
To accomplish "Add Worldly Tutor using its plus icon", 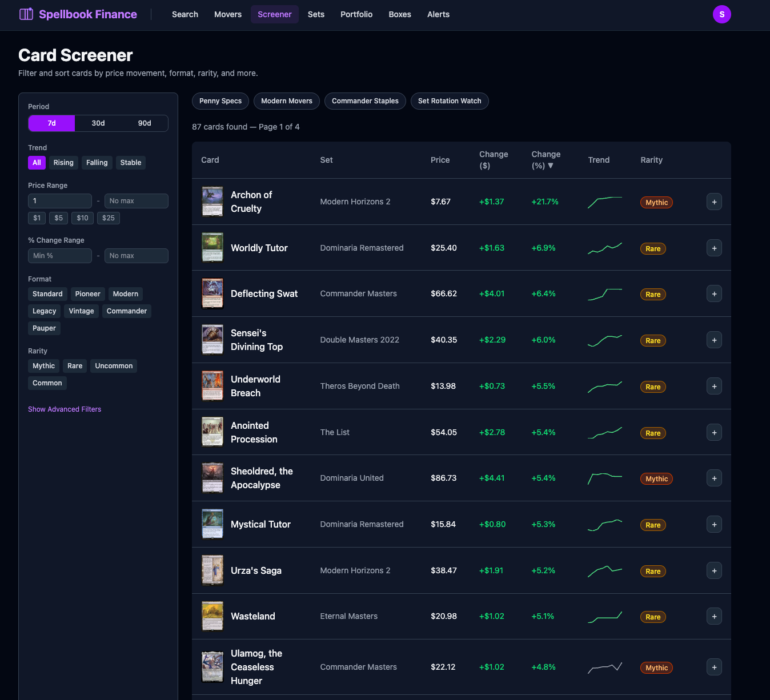I will 714,248.
